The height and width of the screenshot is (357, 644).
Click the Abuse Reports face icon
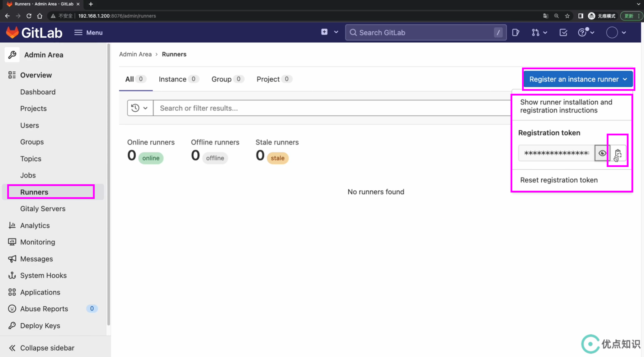[12, 309]
